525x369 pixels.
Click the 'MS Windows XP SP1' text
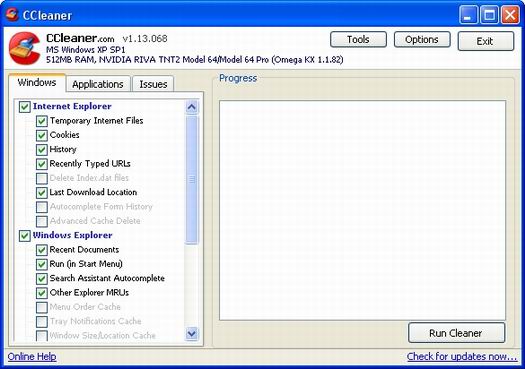pos(86,50)
